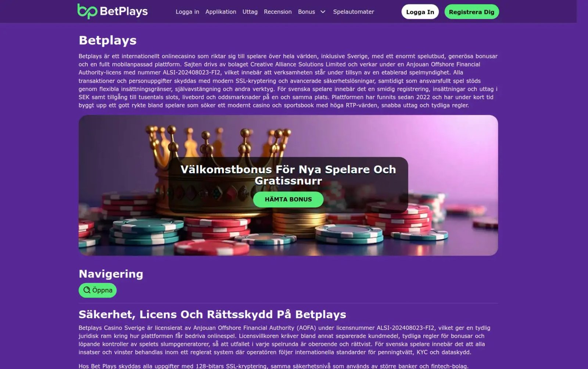
Task: Navigate to Spelautomater
Action: point(354,12)
